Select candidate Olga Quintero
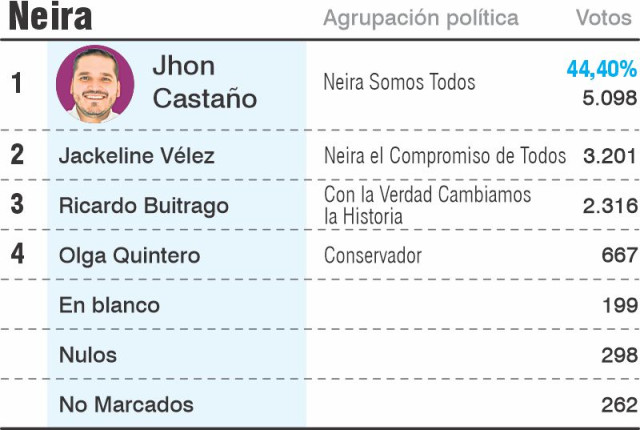Image resolution: width=640 pixels, height=430 pixels. [x=129, y=256]
